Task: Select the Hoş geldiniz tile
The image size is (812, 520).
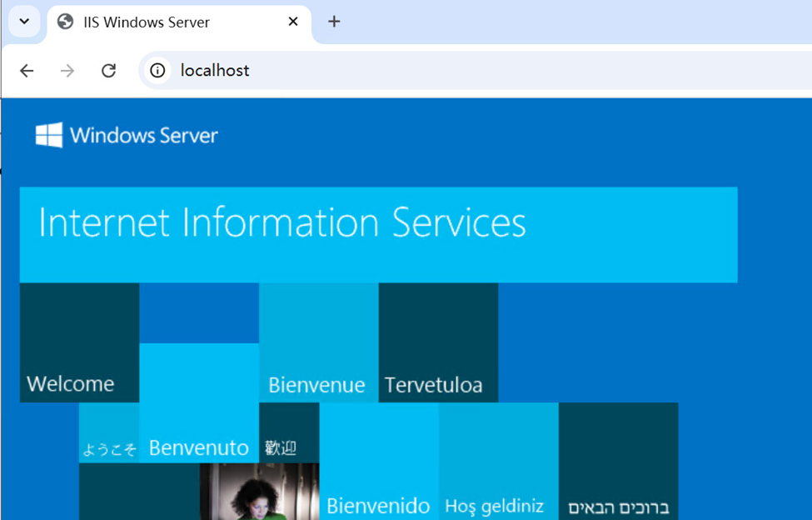Action: [498, 461]
